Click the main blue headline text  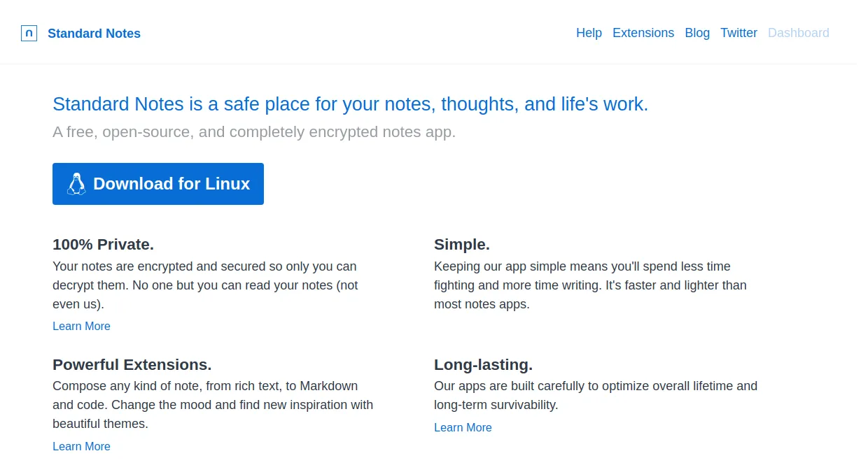point(351,104)
